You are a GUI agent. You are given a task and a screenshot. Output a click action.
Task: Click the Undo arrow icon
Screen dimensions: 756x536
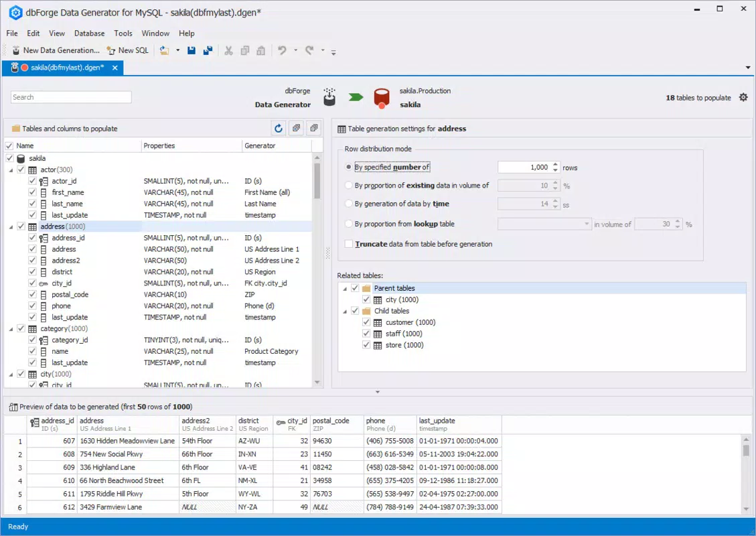[282, 50]
